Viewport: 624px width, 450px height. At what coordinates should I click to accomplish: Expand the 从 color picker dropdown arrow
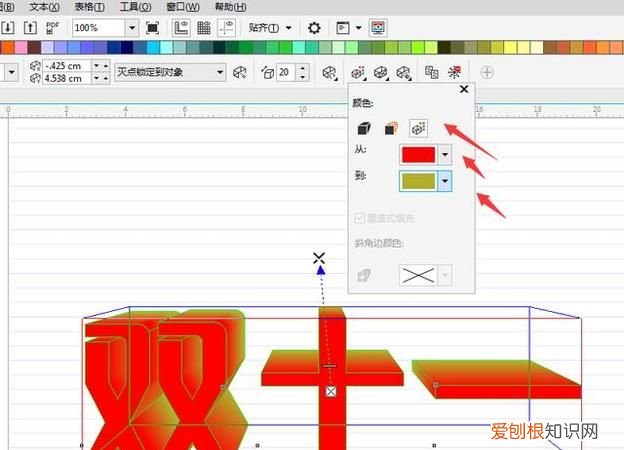(x=445, y=154)
